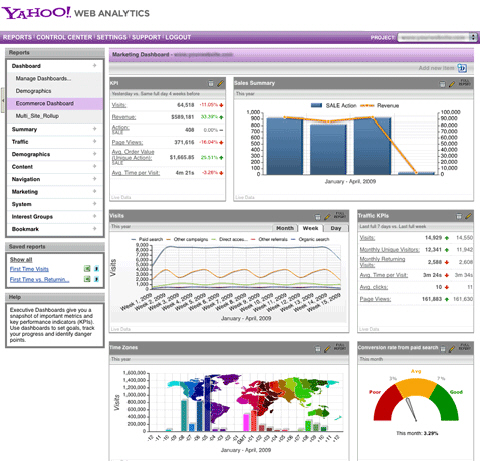Open full report of Sales Summary widget
This screenshot has height=461, width=480.
[x=464, y=83]
